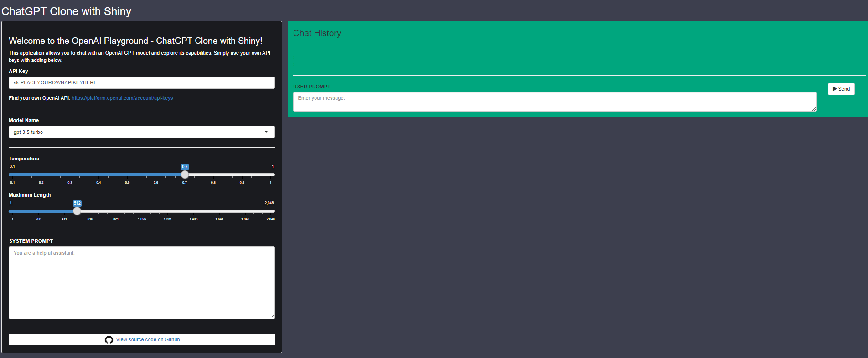Click the Send button
The width and height of the screenshot is (868, 358).
tap(841, 89)
